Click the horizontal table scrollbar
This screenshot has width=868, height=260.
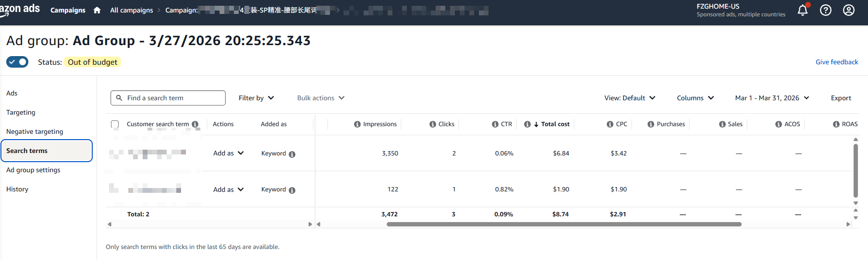pos(564,224)
